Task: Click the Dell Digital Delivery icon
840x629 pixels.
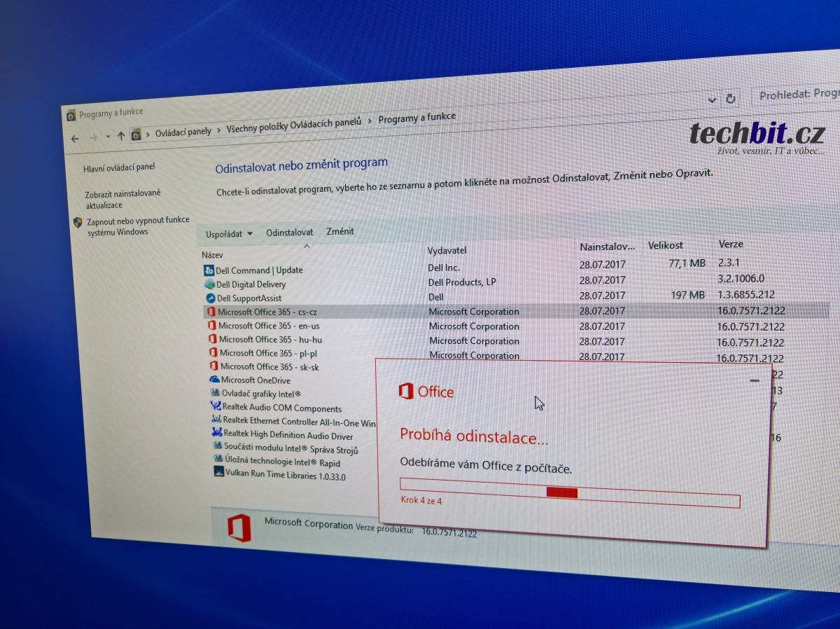Action: point(209,284)
